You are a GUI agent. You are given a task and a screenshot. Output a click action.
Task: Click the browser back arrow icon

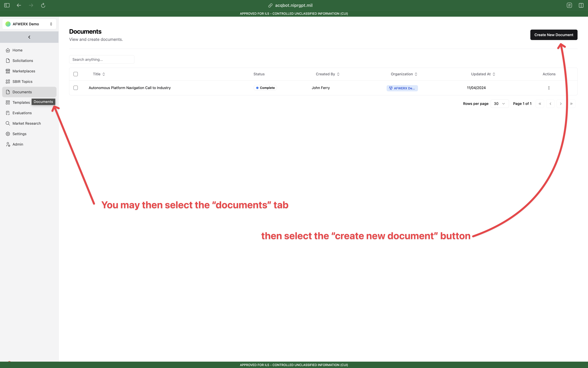[x=19, y=5]
